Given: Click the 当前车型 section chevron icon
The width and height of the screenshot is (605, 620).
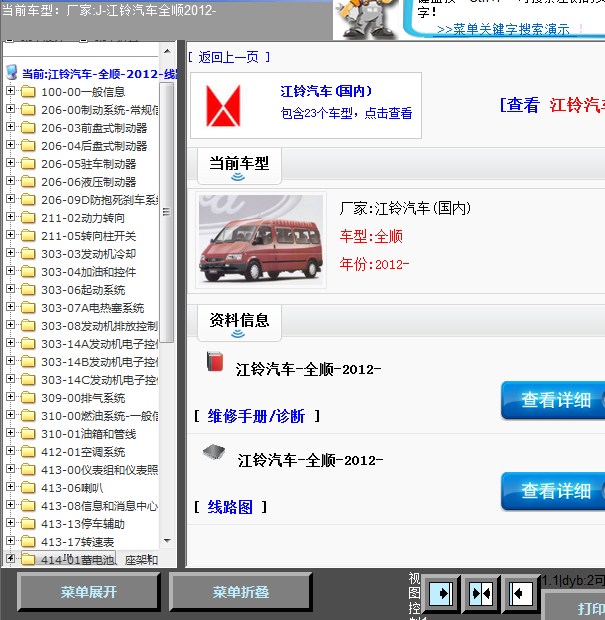Looking at the screenshot, I should point(238,176).
